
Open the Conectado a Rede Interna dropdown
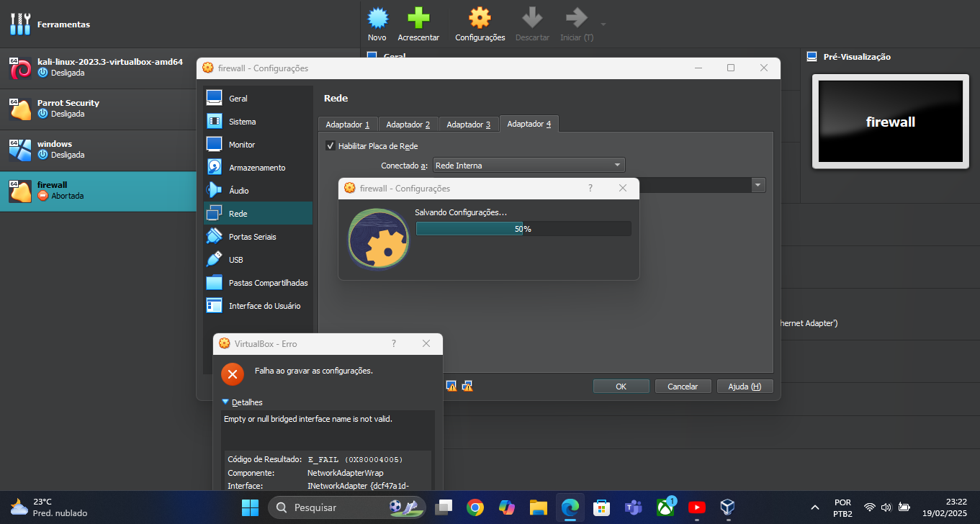coord(529,166)
